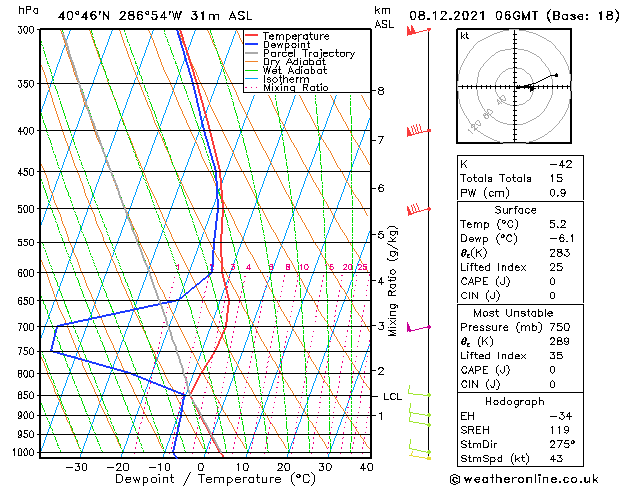Click the hodograph storm motion marker near center

coord(532,89)
